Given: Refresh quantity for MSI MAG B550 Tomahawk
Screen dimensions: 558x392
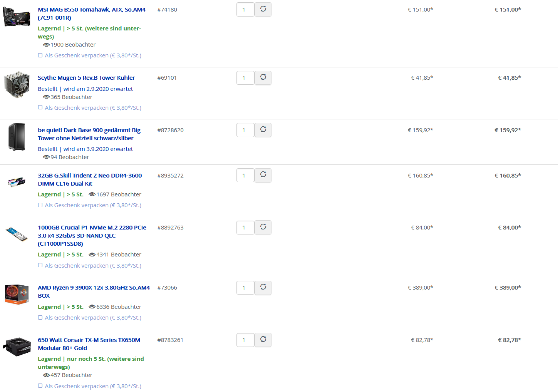Looking at the screenshot, I should pos(263,9).
